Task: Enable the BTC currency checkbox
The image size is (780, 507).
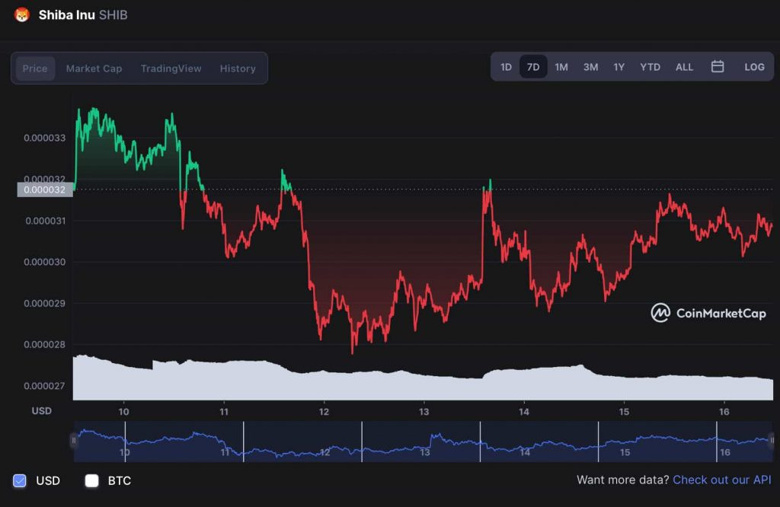Action: pyautogui.click(x=92, y=481)
